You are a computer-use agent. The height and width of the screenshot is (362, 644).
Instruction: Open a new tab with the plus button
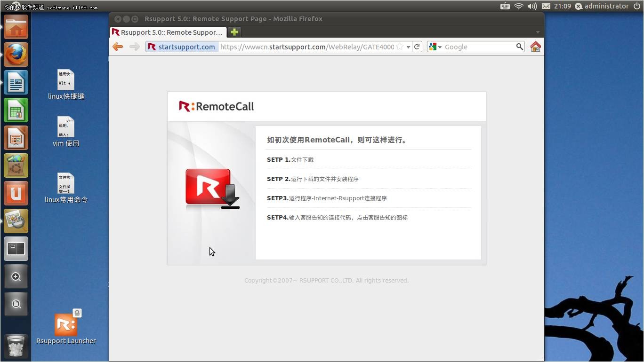click(233, 32)
